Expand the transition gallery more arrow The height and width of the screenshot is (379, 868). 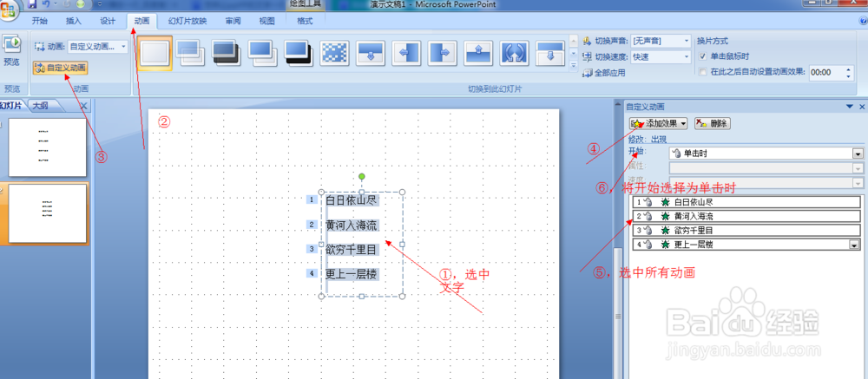point(573,65)
